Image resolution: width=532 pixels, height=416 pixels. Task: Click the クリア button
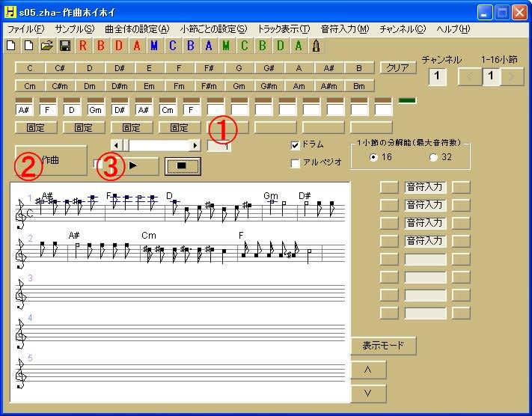point(397,67)
